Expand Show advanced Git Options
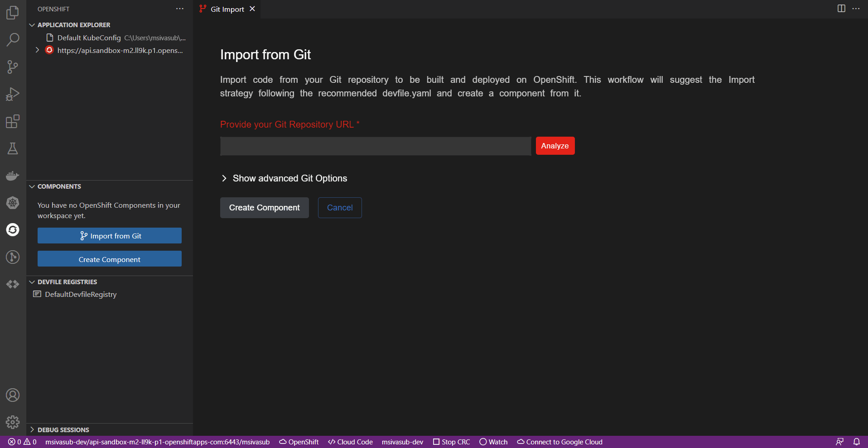This screenshot has height=448, width=868. coord(284,178)
